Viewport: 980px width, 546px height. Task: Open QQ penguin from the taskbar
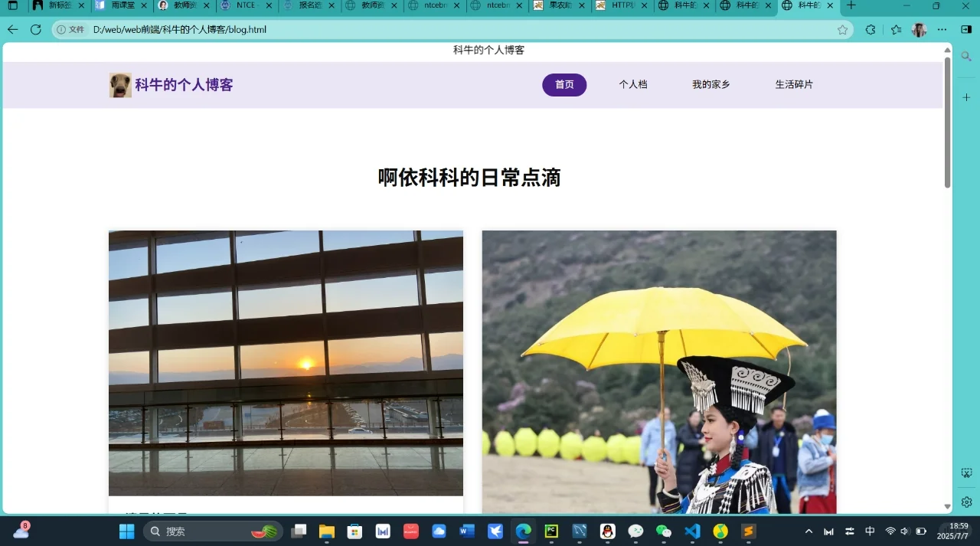(x=608, y=531)
